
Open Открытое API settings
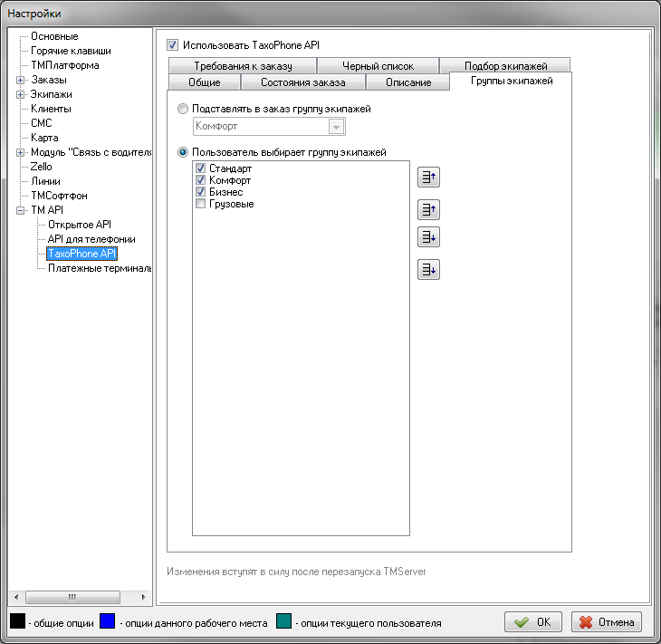[x=80, y=225]
